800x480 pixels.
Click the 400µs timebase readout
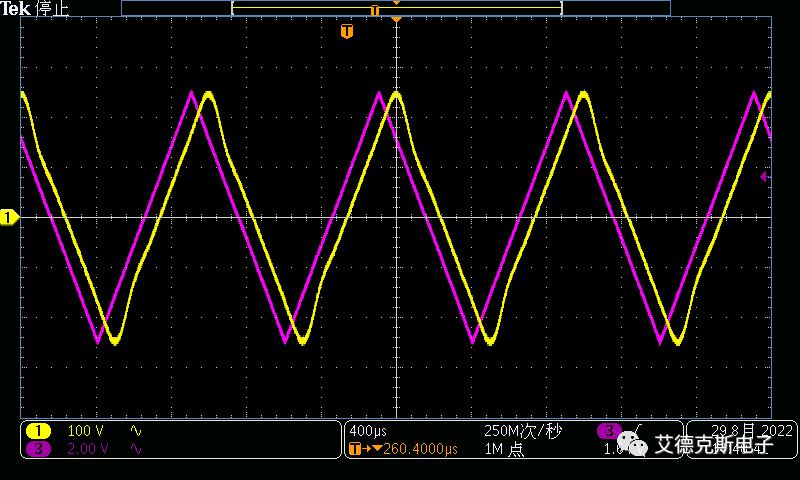click(368, 431)
